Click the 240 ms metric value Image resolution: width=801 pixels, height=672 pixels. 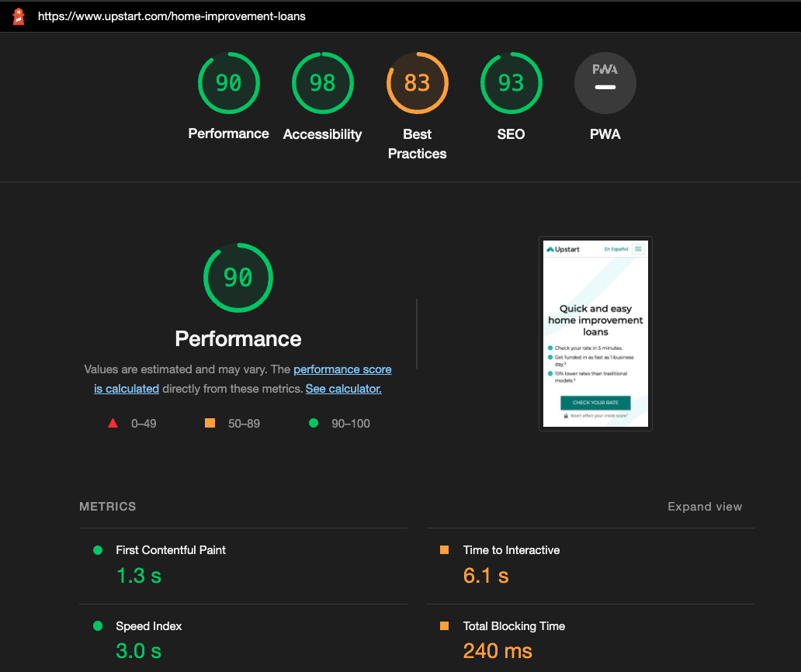point(498,651)
